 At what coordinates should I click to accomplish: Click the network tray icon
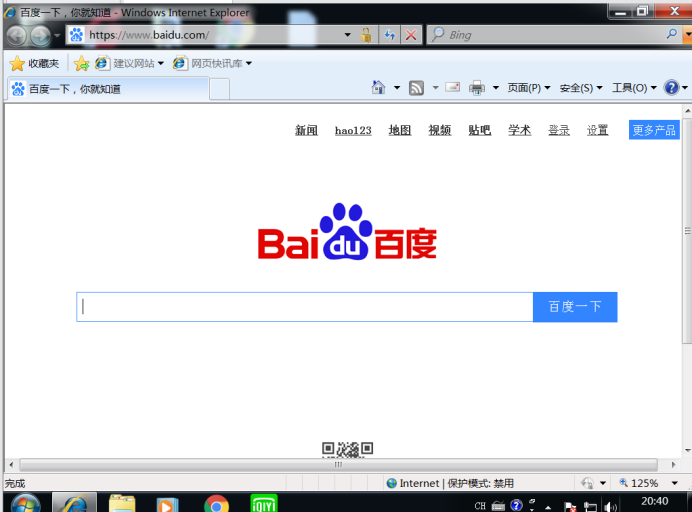click(590, 507)
